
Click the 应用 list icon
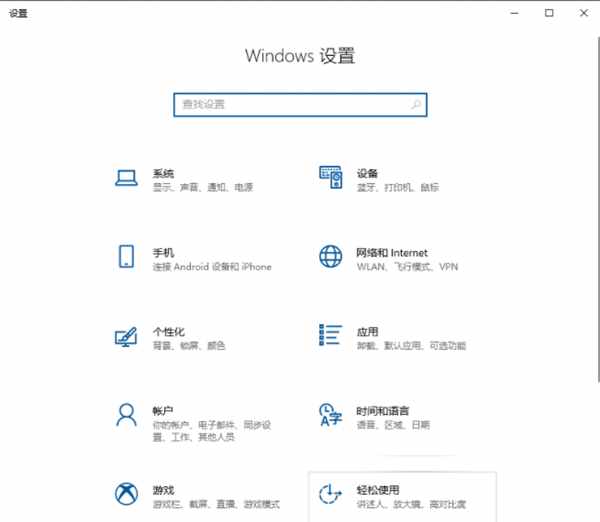pyautogui.click(x=331, y=335)
